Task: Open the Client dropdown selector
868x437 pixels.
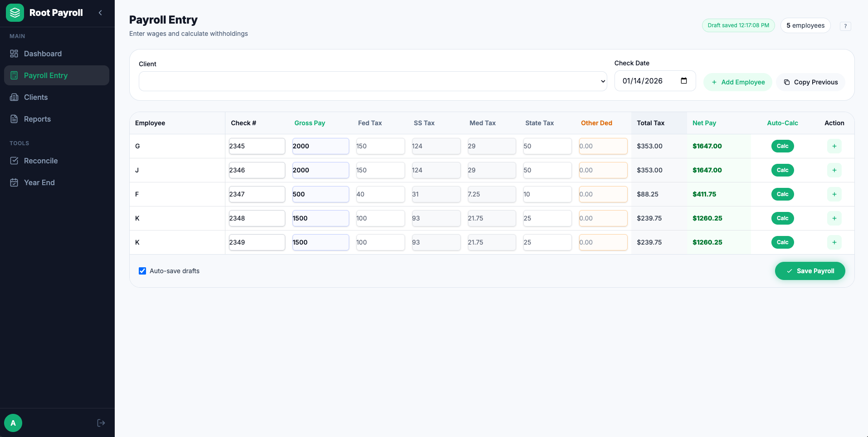Action: click(372, 81)
